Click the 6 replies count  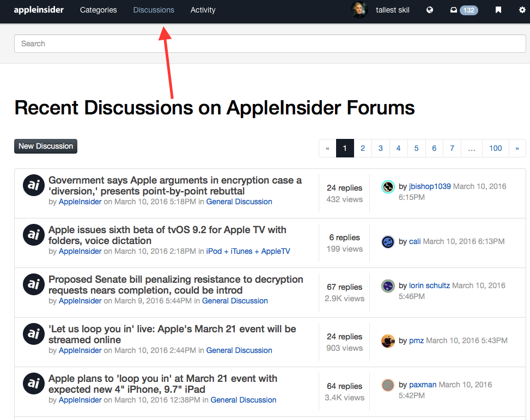coord(344,238)
